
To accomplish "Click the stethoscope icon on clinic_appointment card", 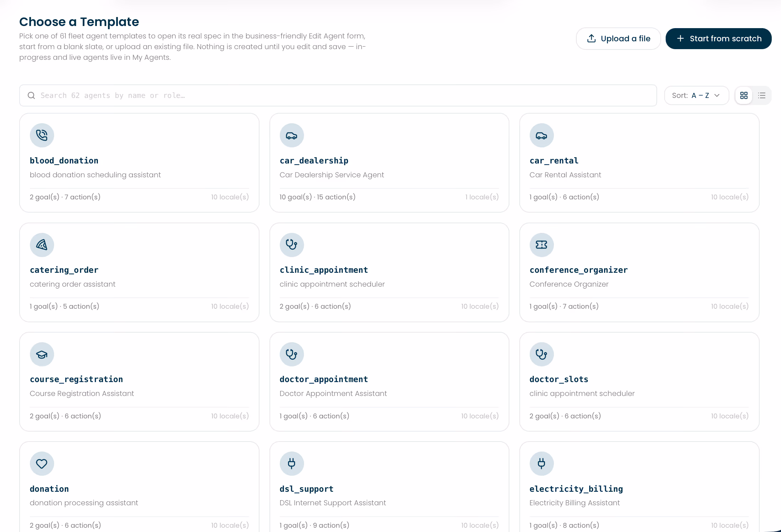I will click(x=292, y=245).
